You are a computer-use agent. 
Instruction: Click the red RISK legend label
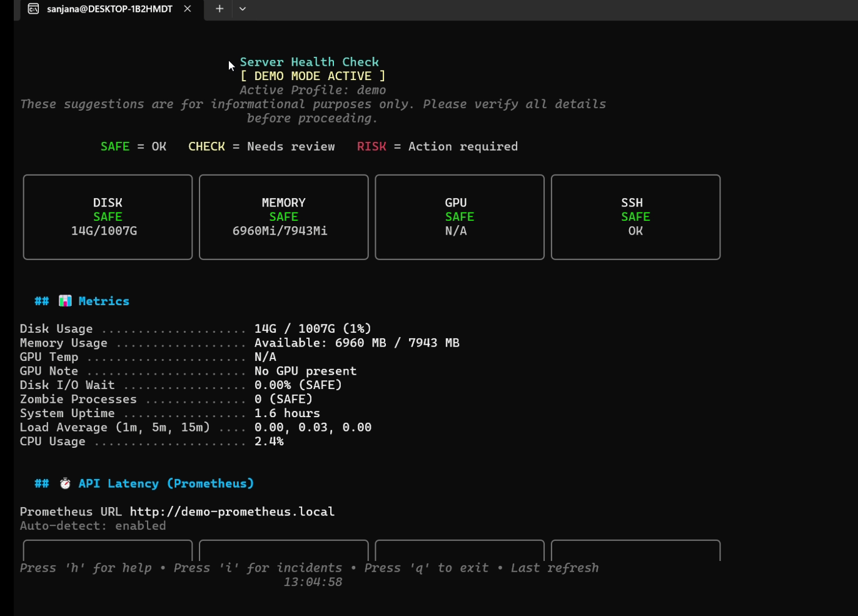pos(371,146)
